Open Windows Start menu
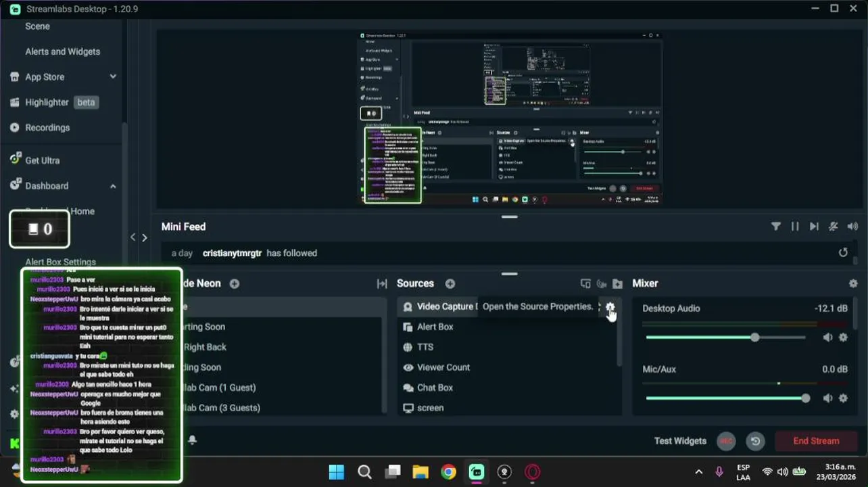Image resolution: width=868 pixels, height=487 pixels. tap(336, 472)
